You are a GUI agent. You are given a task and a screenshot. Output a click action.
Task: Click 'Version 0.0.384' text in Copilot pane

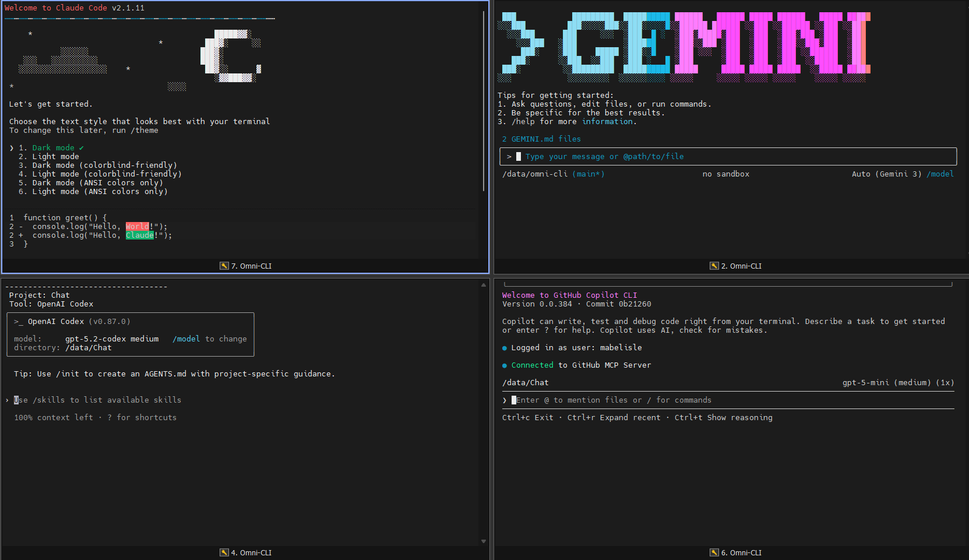point(537,304)
